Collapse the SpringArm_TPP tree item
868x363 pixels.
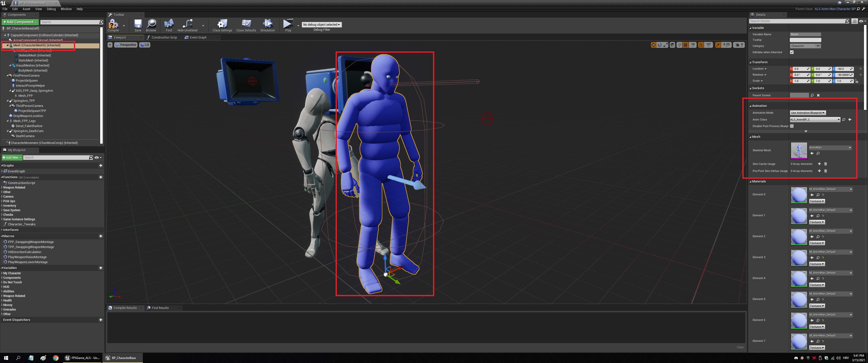tap(8, 101)
